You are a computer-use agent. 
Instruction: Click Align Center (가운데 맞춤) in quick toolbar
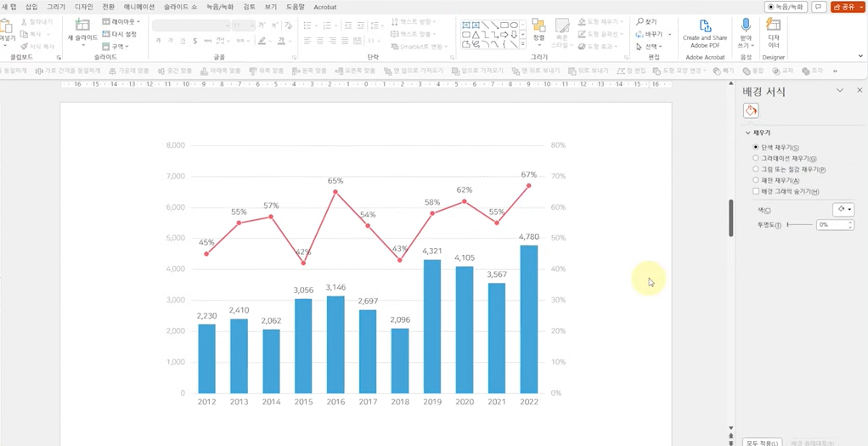coord(129,71)
